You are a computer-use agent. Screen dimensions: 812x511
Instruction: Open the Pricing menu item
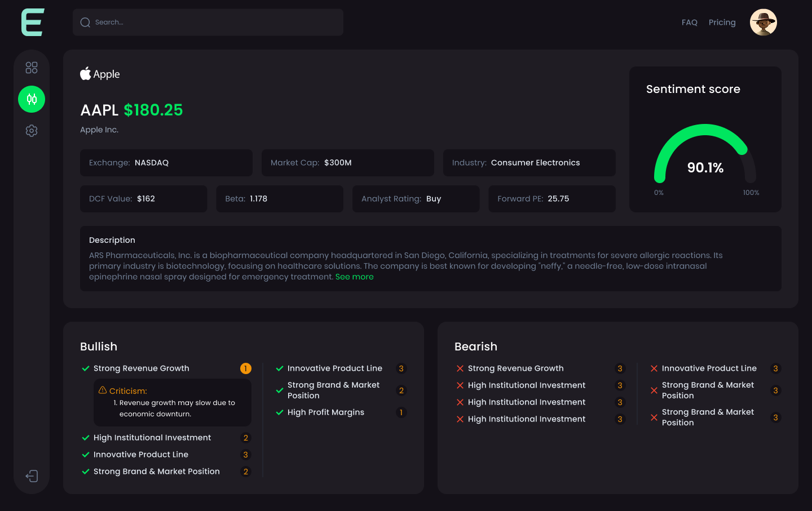[x=722, y=22]
